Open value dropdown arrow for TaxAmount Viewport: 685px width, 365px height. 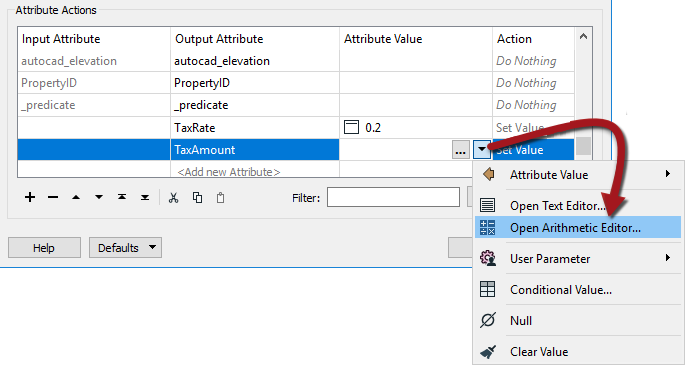click(x=482, y=150)
